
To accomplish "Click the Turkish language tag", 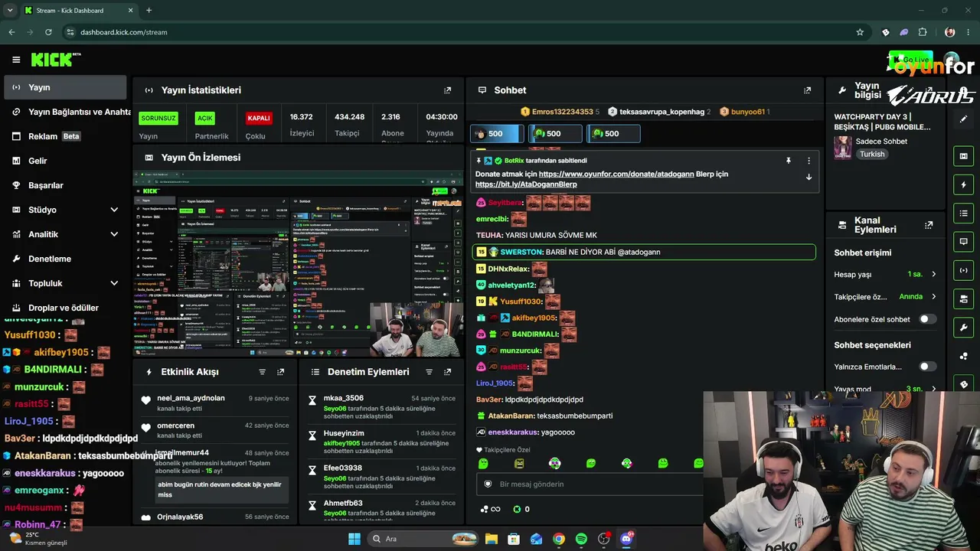I will coord(872,154).
